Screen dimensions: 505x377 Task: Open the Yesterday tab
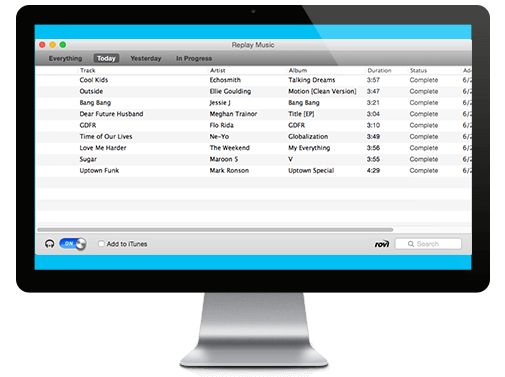pos(146,58)
